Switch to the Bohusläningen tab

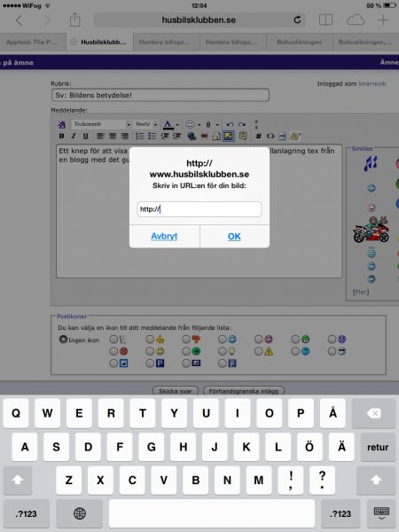299,42
